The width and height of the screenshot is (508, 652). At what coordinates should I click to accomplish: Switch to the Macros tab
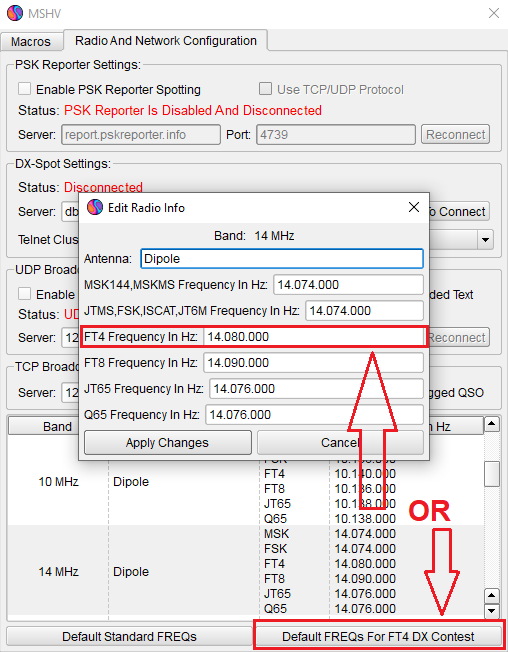31,42
